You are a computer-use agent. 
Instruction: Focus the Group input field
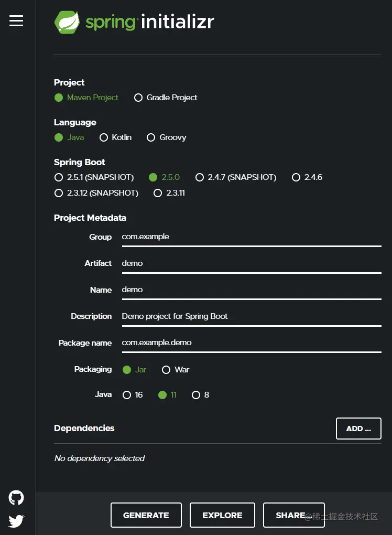coord(252,237)
